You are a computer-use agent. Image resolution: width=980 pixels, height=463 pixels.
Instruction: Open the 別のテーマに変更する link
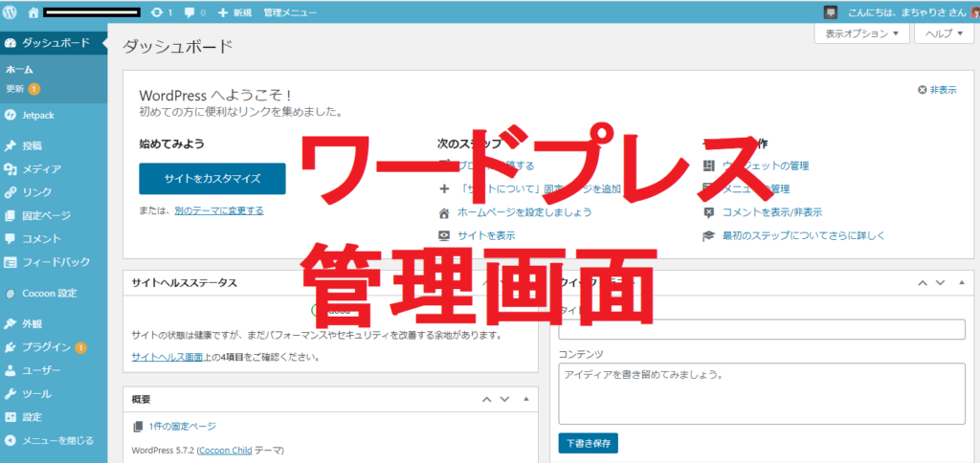(x=219, y=210)
